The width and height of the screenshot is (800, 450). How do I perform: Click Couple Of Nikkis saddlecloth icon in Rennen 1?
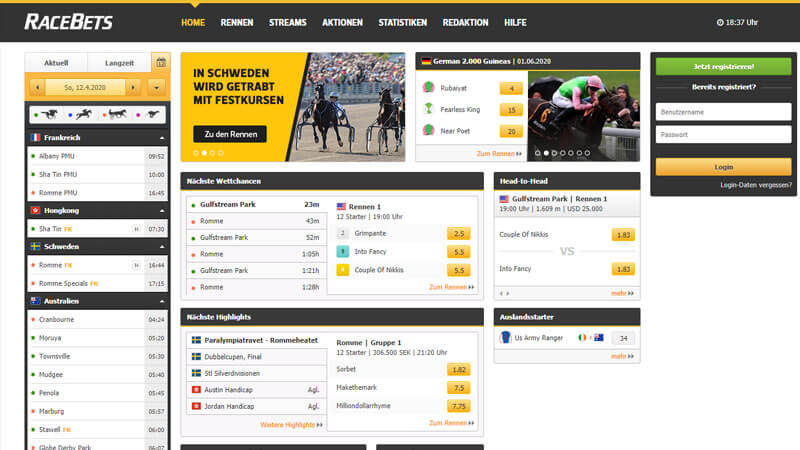tap(342, 270)
